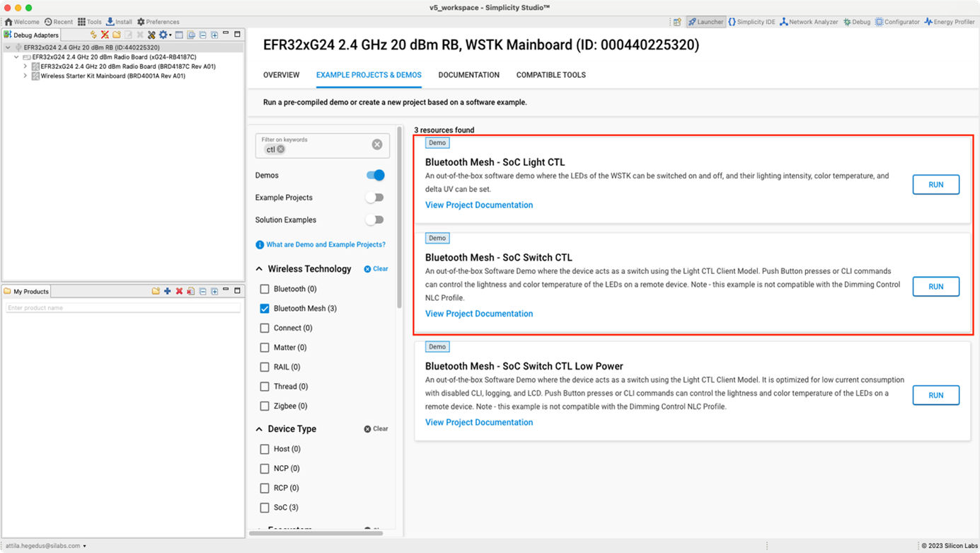Collapse the Wireless Technology section
980x553 pixels.
point(259,268)
